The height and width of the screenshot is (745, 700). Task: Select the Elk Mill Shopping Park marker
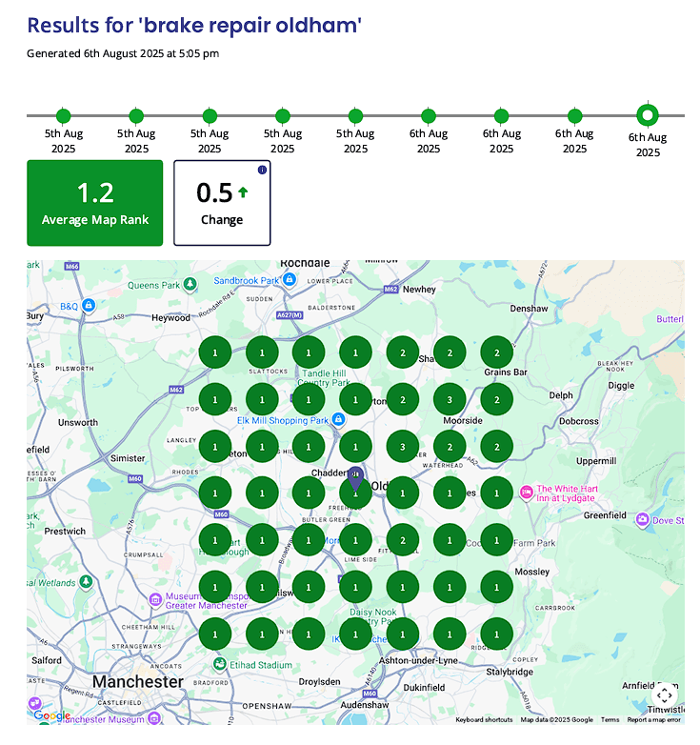[338, 419]
